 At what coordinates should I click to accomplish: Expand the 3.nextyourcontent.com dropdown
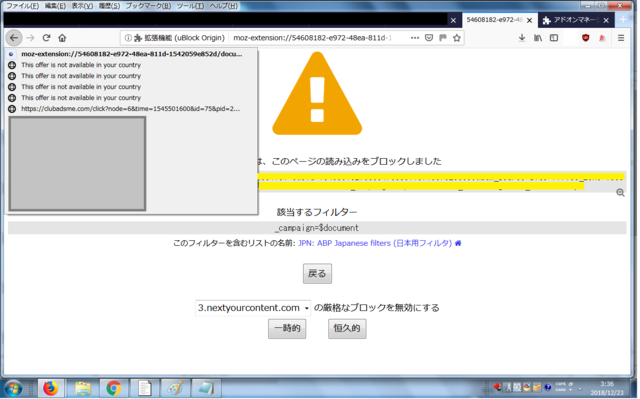click(253, 308)
